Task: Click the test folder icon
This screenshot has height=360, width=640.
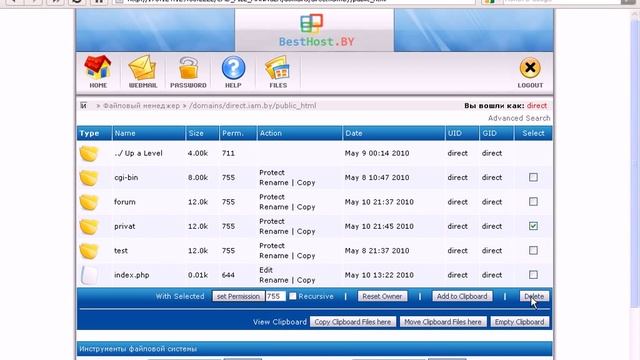Action: pos(89,251)
